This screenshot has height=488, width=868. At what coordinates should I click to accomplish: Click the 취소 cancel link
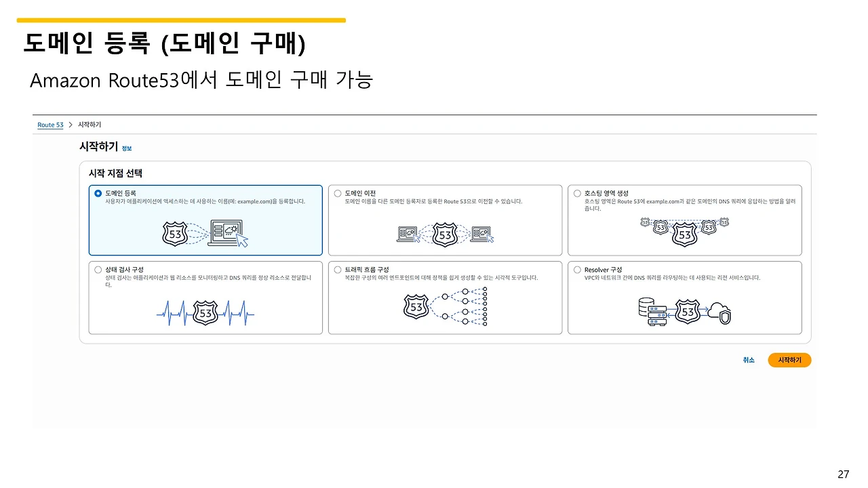[x=749, y=360]
